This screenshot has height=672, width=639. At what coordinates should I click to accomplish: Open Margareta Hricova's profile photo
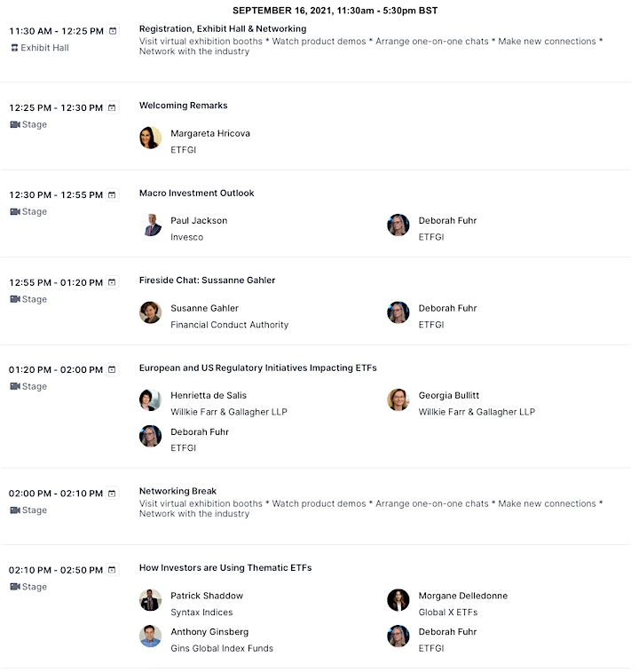click(x=150, y=138)
